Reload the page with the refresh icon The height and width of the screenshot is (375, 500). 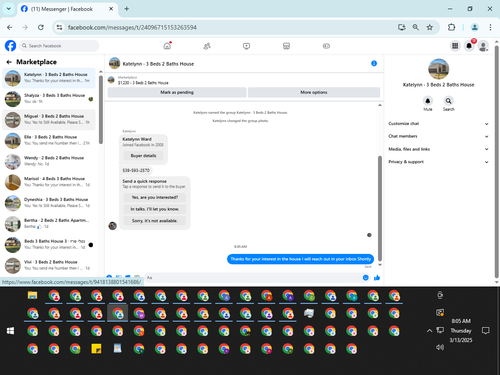(x=41, y=27)
